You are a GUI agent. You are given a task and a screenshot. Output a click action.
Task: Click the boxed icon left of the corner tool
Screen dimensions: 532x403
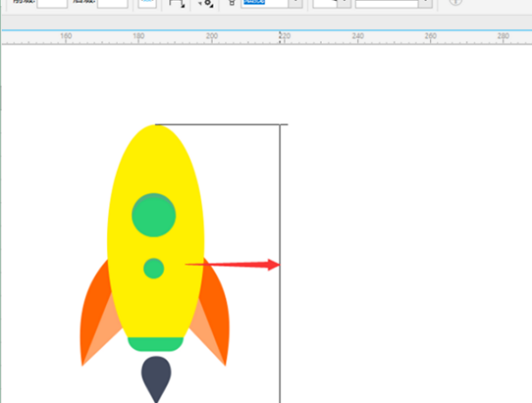[x=146, y=4]
